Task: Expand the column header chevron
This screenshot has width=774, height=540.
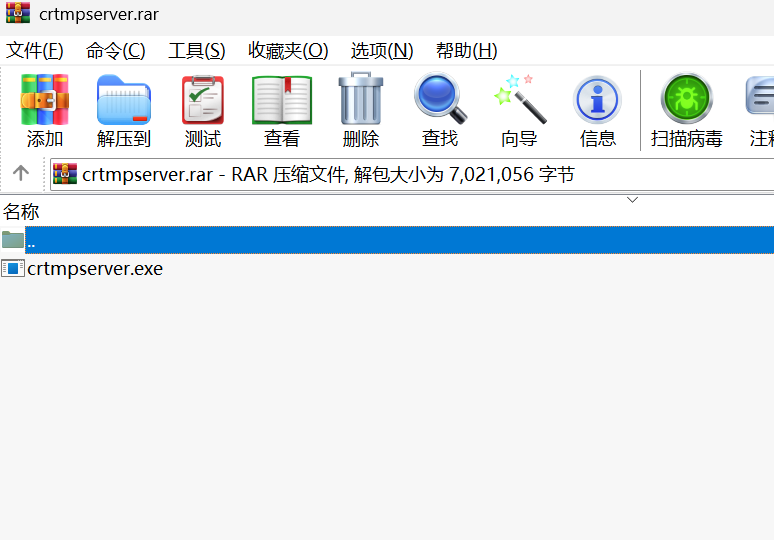Action: point(632,199)
